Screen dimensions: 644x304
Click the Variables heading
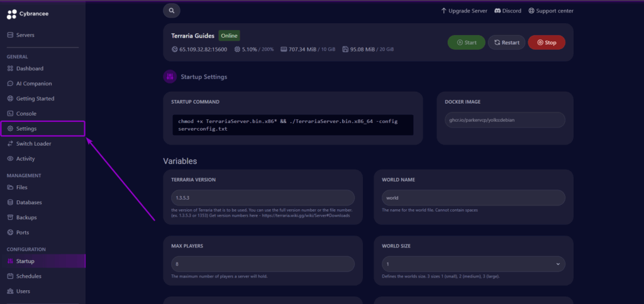pos(180,161)
